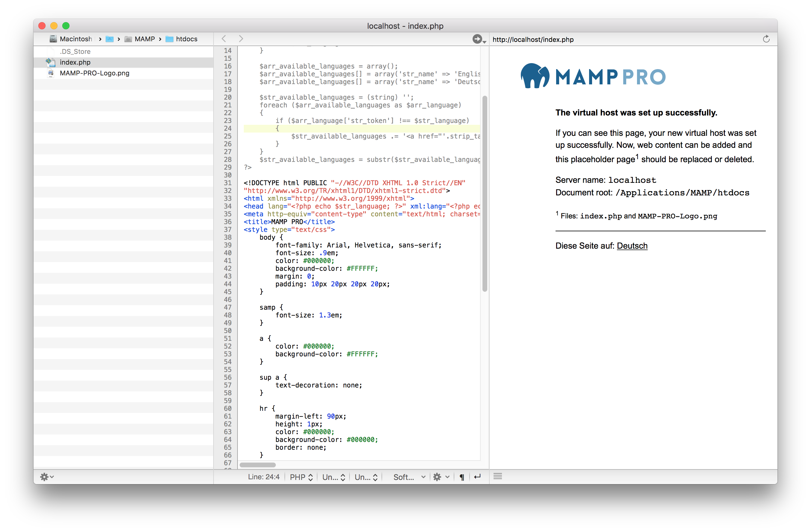Click the 'Server name: localhost' text

606,180
